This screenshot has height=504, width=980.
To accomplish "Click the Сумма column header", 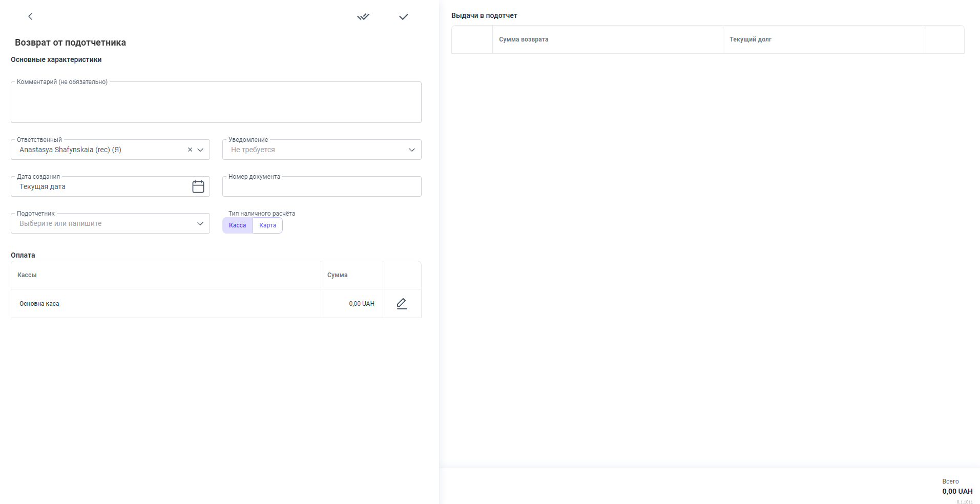I will pos(337,275).
